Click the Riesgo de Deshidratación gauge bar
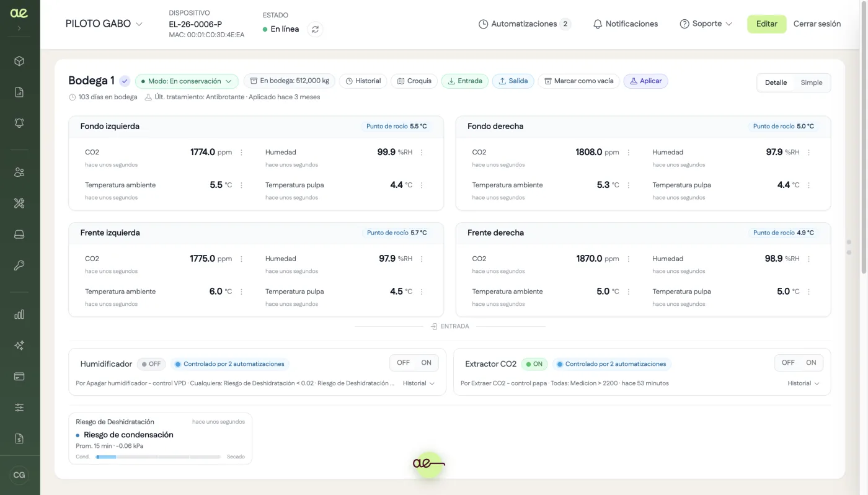868x495 pixels. 158,457
